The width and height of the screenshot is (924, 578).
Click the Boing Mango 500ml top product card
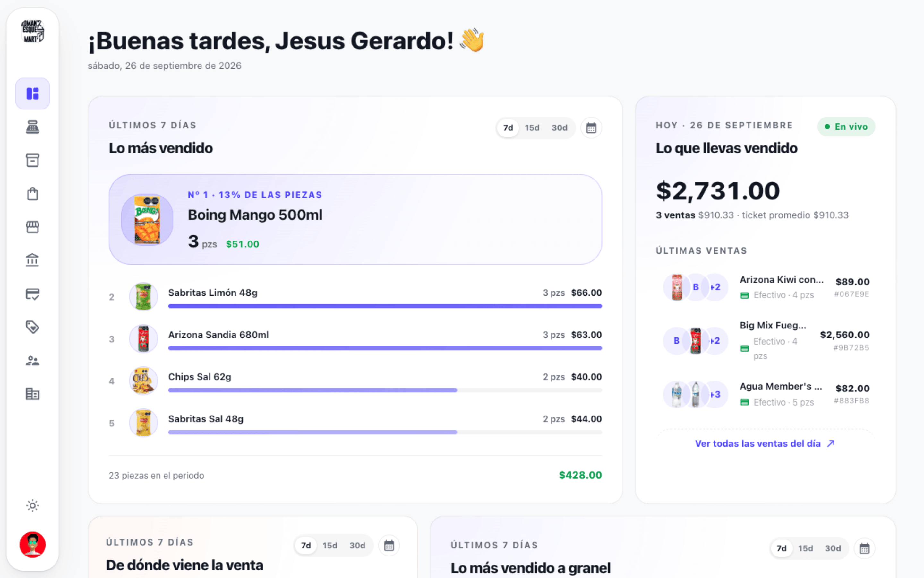pos(355,219)
